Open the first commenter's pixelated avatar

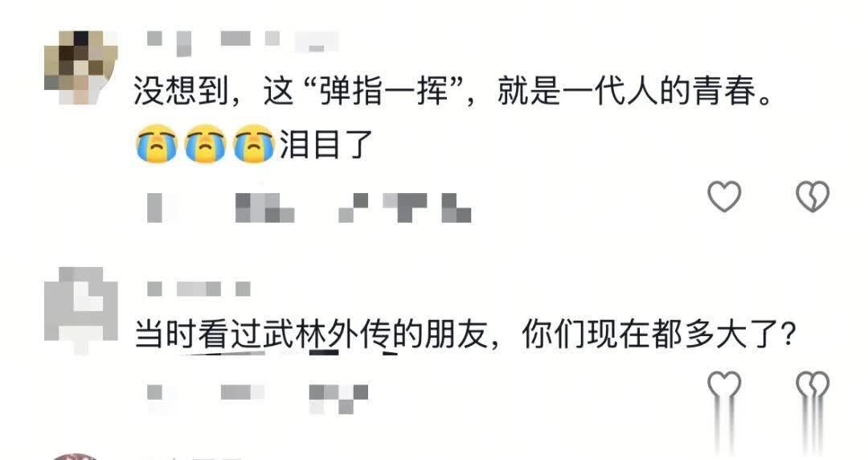[81, 68]
